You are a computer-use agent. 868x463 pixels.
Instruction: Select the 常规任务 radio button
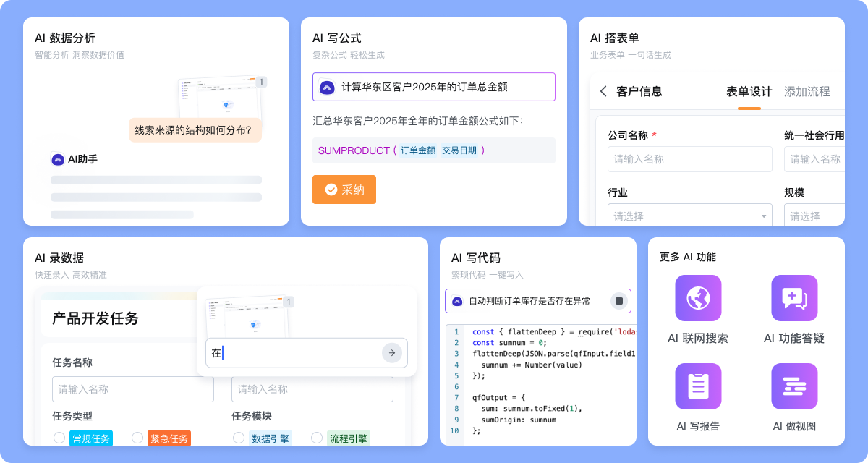(x=60, y=438)
